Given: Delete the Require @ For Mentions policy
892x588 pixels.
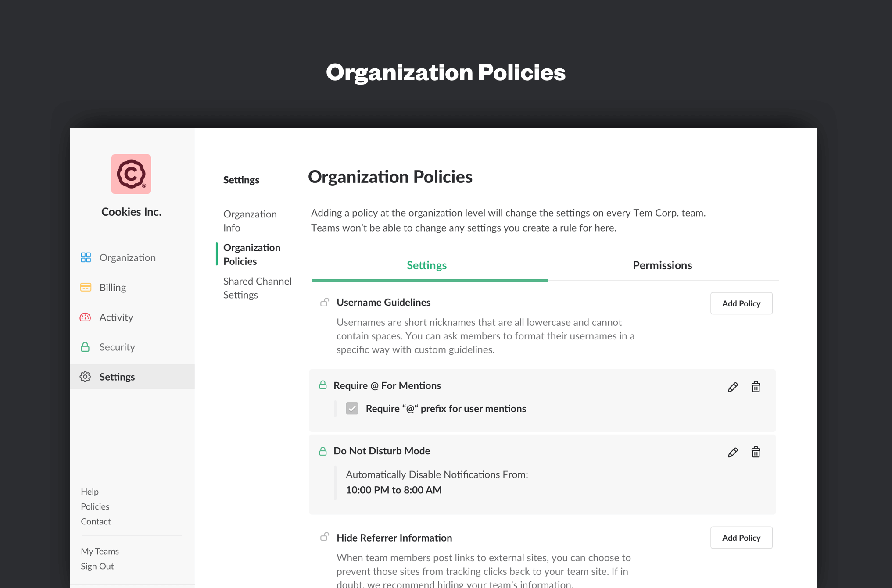Looking at the screenshot, I should pos(756,387).
